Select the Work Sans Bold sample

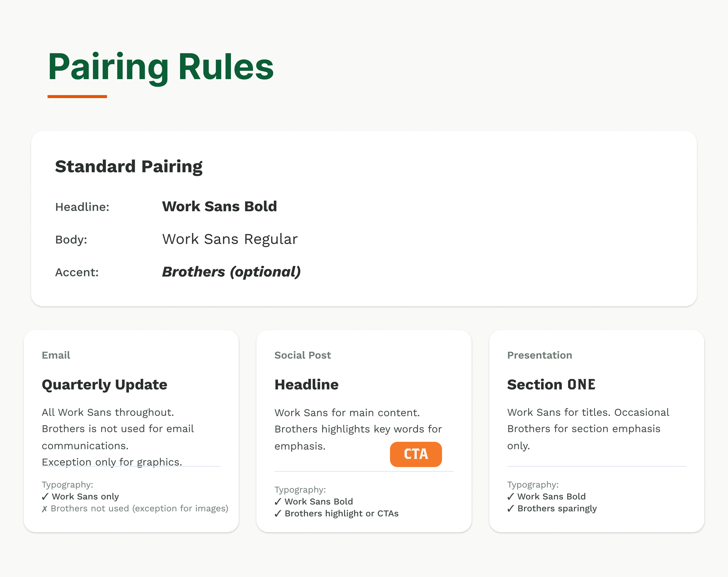pos(220,207)
